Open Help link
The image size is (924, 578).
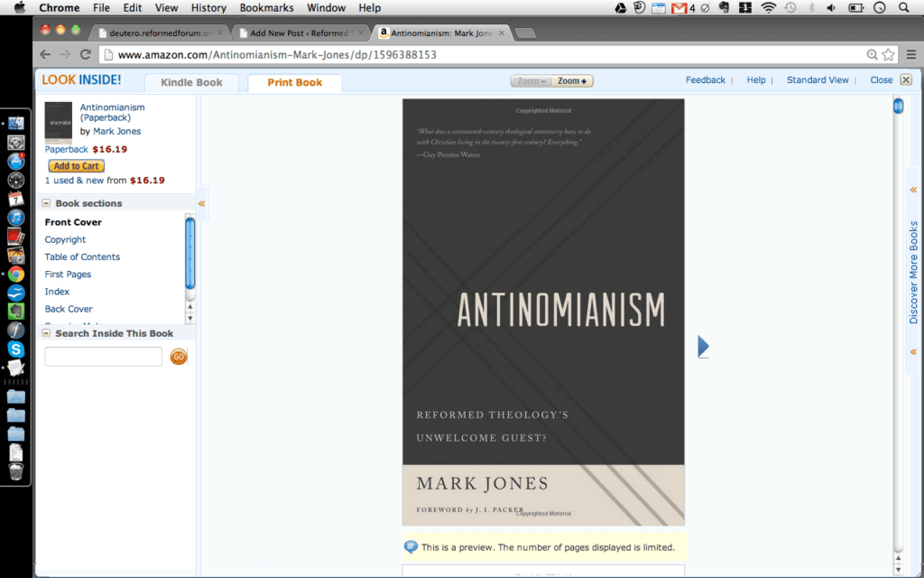click(x=756, y=79)
